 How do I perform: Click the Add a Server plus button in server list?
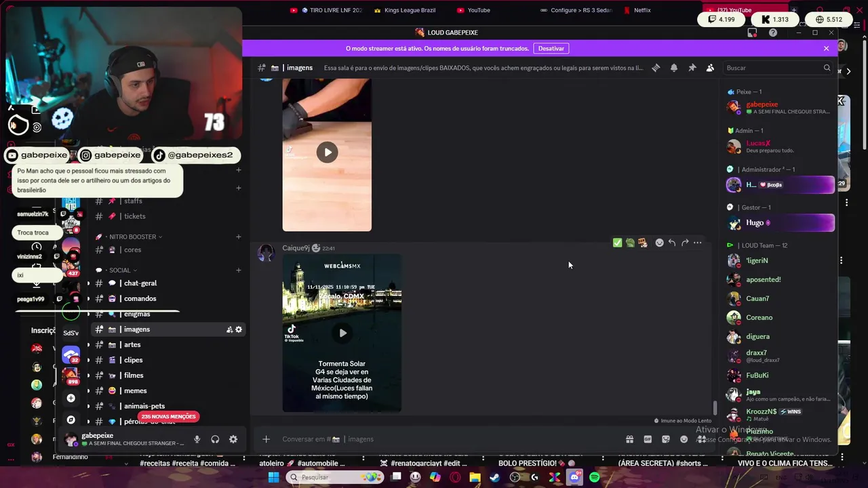71,399
